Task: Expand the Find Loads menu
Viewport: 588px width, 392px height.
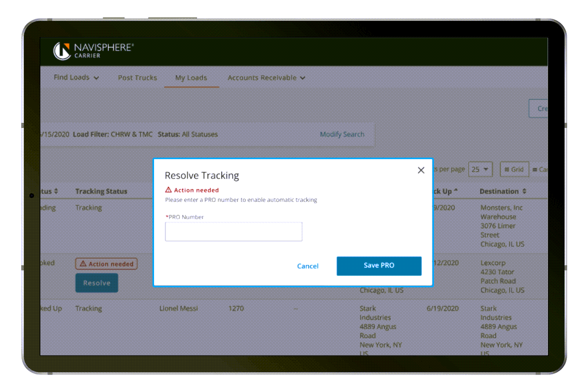Action: [x=76, y=78]
